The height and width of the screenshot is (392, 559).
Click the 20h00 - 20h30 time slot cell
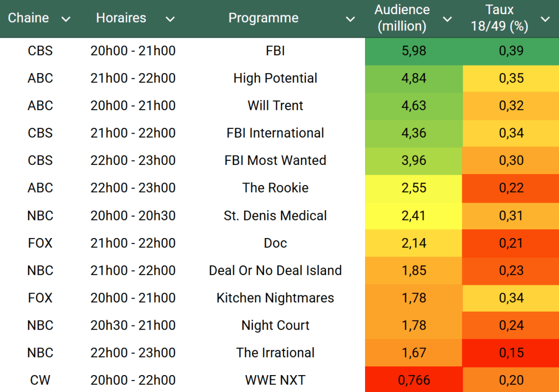pos(133,216)
